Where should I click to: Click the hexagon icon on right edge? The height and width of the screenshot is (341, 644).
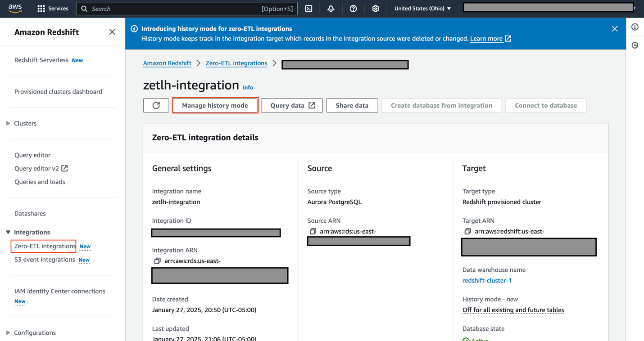click(635, 45)
